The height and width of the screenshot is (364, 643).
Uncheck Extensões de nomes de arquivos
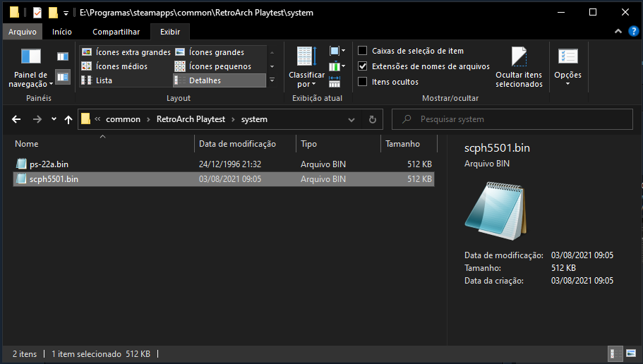pyautogui.click(x=363, y=66)
